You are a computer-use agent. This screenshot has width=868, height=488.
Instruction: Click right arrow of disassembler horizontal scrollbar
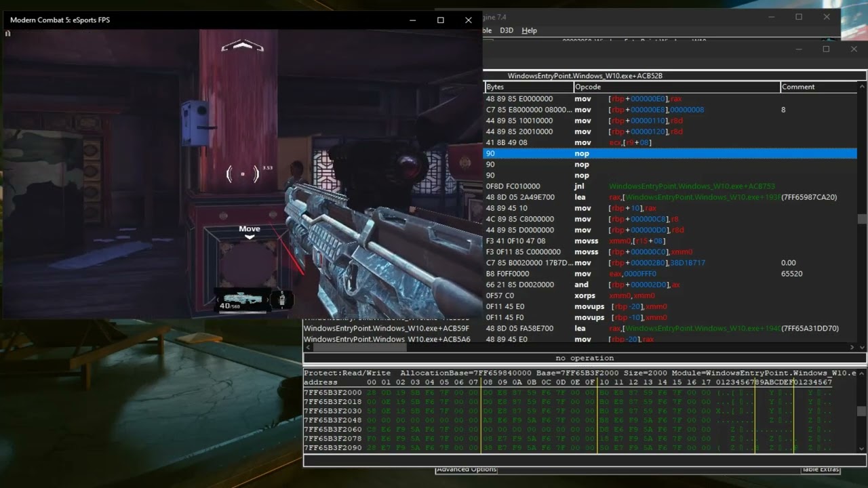(x=853, y=347)
